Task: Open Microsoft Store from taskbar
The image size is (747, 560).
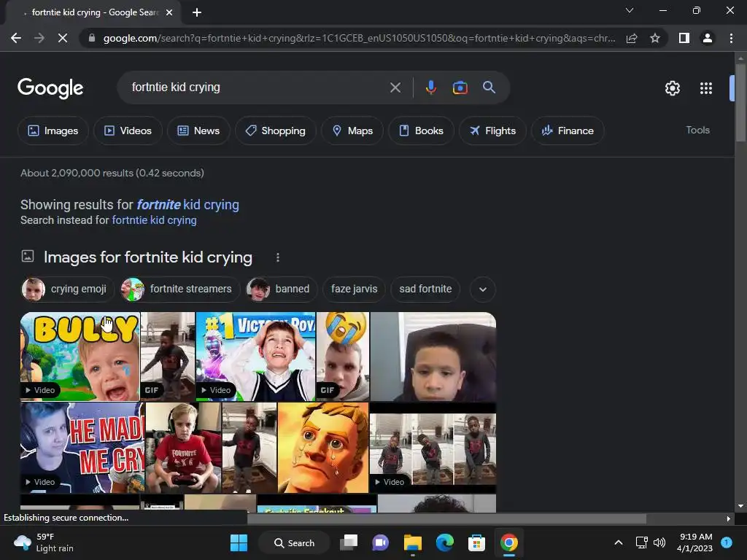Action: (476, 542)
